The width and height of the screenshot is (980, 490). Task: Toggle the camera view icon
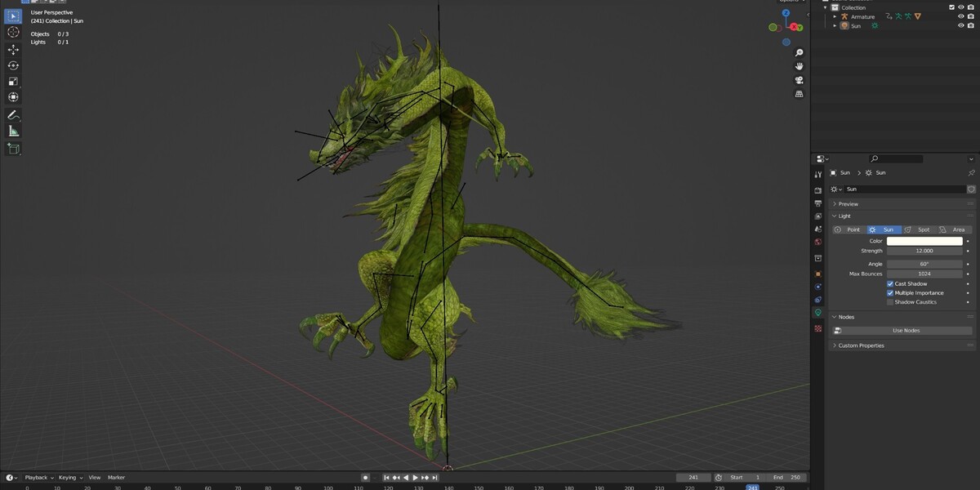click(800, 80)
